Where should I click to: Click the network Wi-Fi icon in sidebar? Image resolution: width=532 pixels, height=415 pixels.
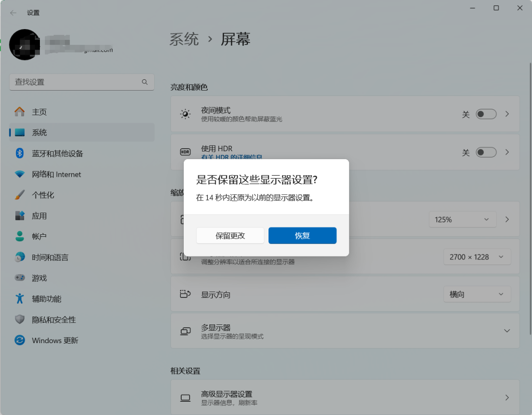click(x=20, y=174)
